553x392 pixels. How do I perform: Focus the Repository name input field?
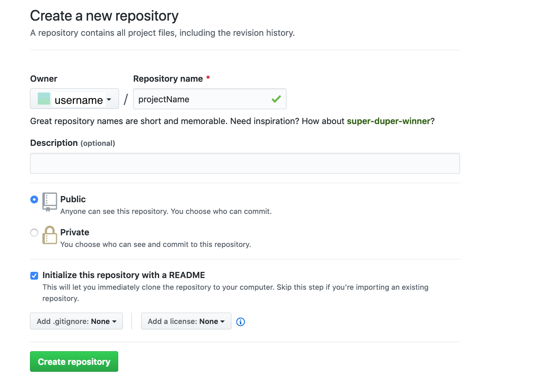tap(210, 99)
